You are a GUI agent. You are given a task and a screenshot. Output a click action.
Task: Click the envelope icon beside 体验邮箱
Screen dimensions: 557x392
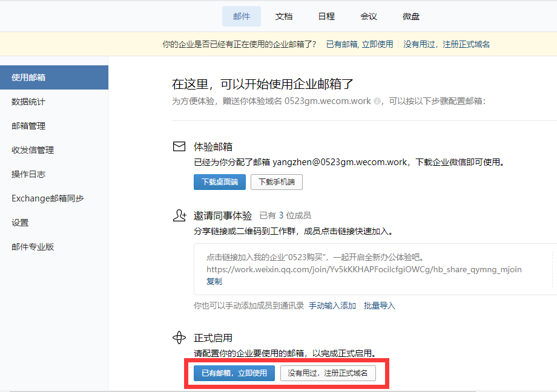pos(179,146)
